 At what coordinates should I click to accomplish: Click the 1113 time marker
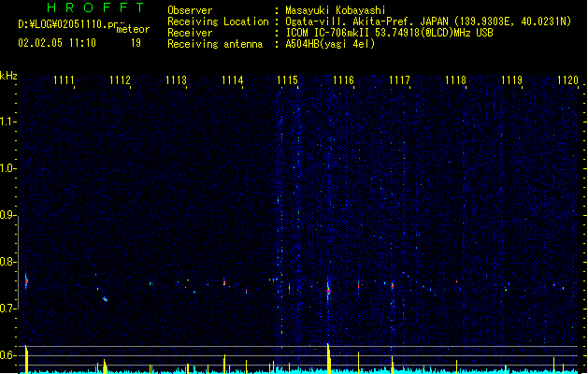coord(176,80)
